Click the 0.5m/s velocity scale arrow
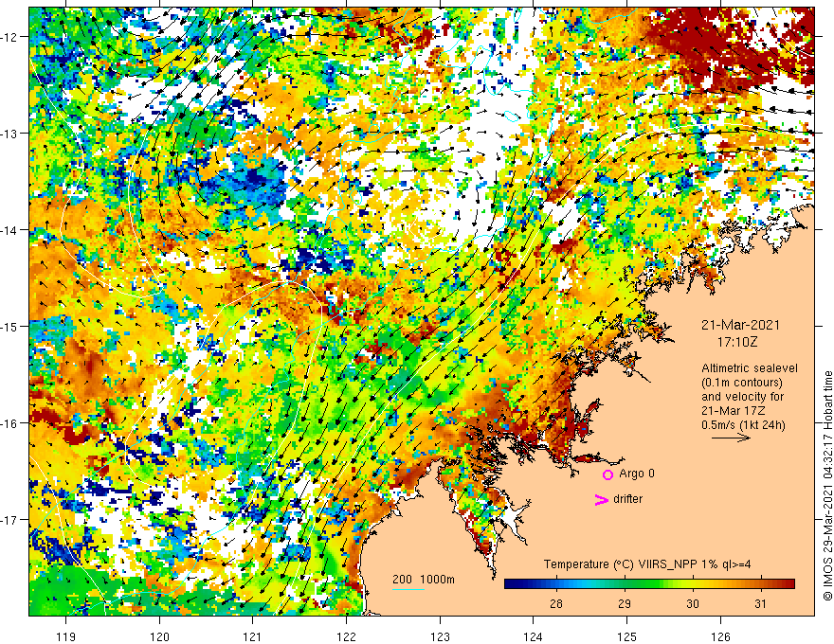 tap(732, 438)
